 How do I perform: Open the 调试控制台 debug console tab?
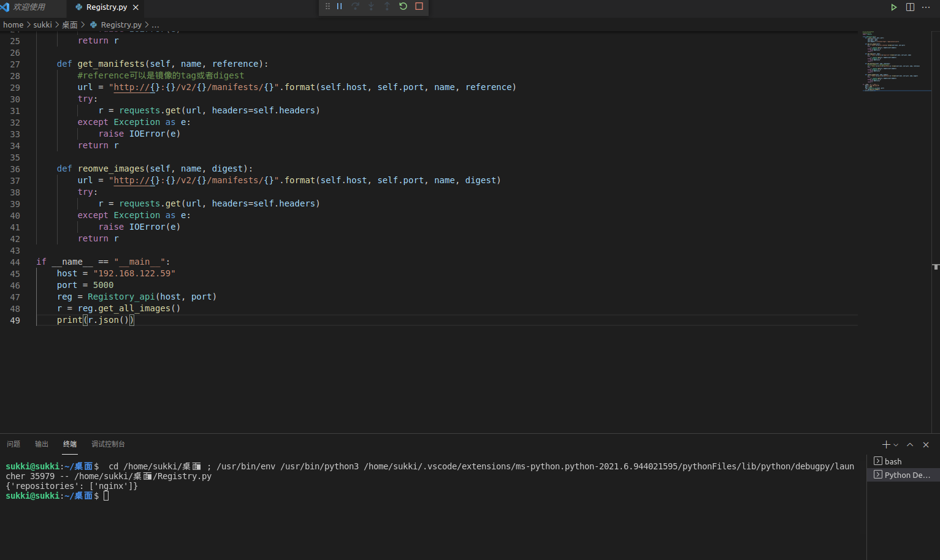(x=108, y=444)
